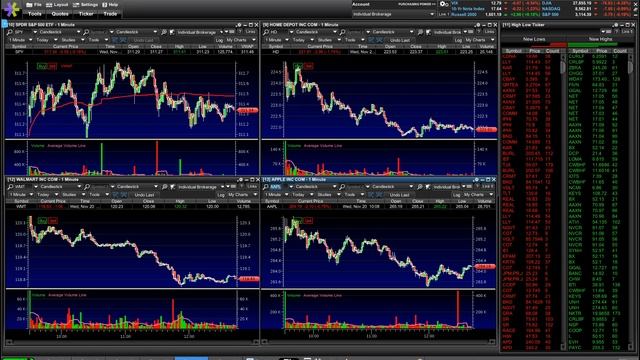Click the zoom magnifier icon in Home Depot toolbar
Viewport: 640px width, 360px height.
420,32
